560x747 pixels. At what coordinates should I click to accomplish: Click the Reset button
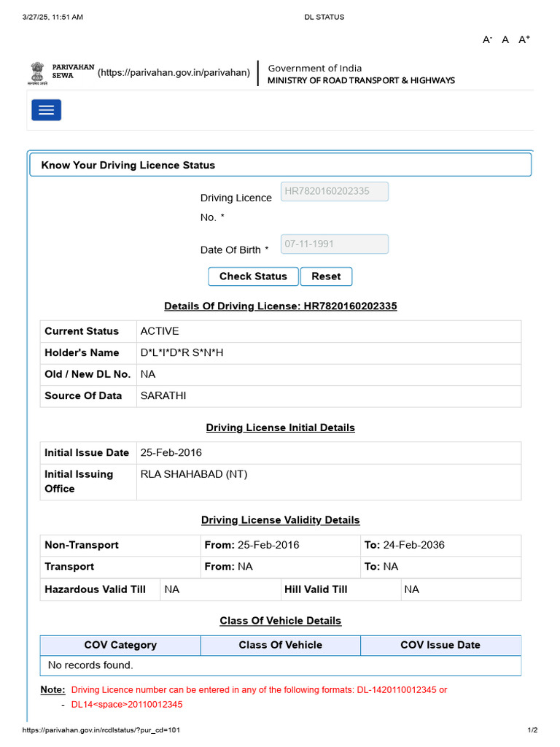tap(326, 276)
